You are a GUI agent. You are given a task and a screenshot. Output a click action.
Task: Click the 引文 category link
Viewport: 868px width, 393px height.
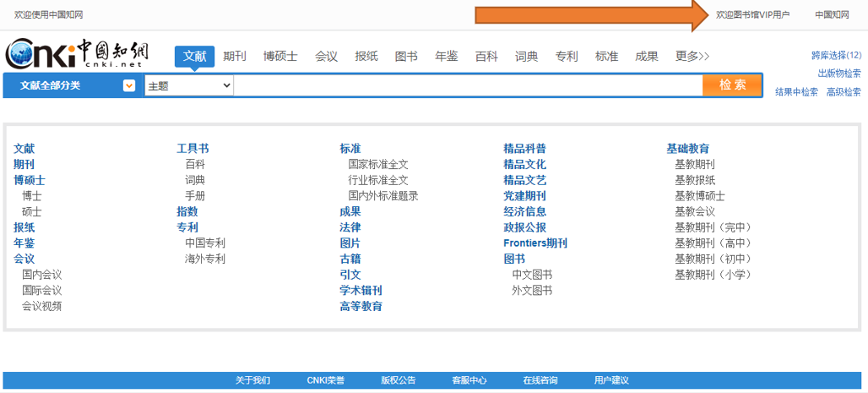click(350, 275)
